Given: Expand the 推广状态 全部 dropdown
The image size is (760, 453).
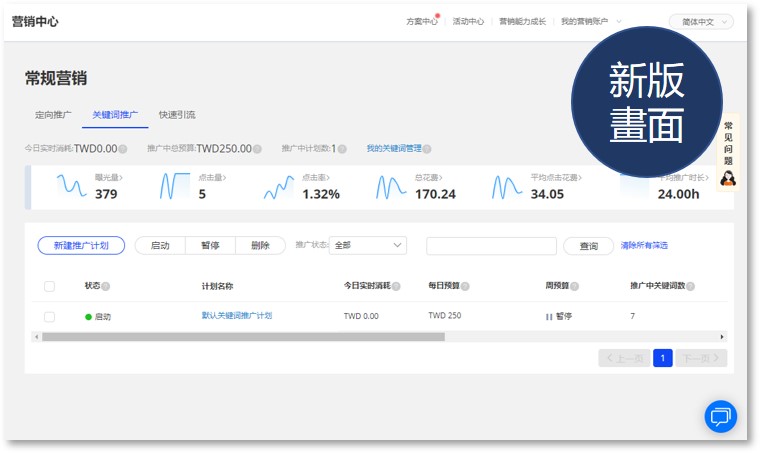Looking at the screenshot, I should pyautogui.click(x=368, y=245).
